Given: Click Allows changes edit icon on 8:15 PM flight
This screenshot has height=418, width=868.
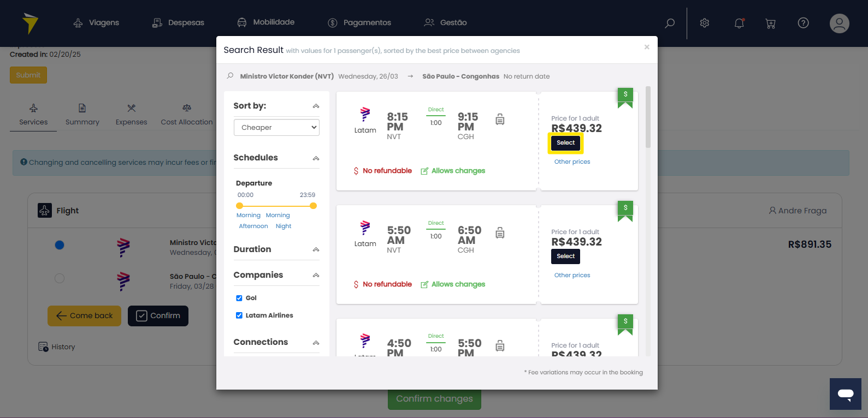Looking at the screenshot, I should pyautogui.click(x=424, y=171).
